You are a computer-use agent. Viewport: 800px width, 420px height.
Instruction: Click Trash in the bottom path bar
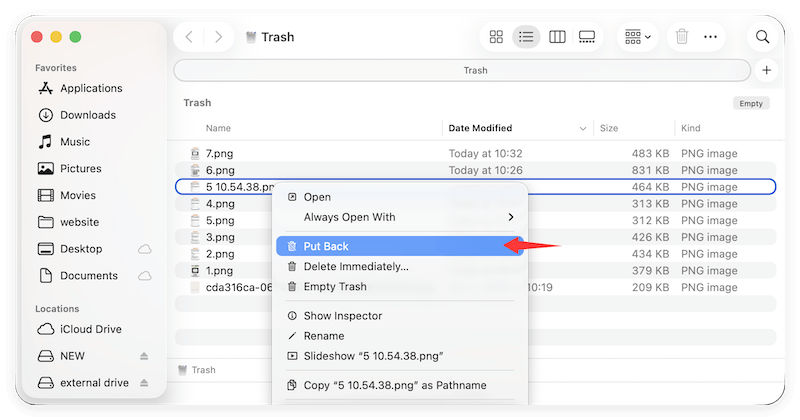pos(197,370)
